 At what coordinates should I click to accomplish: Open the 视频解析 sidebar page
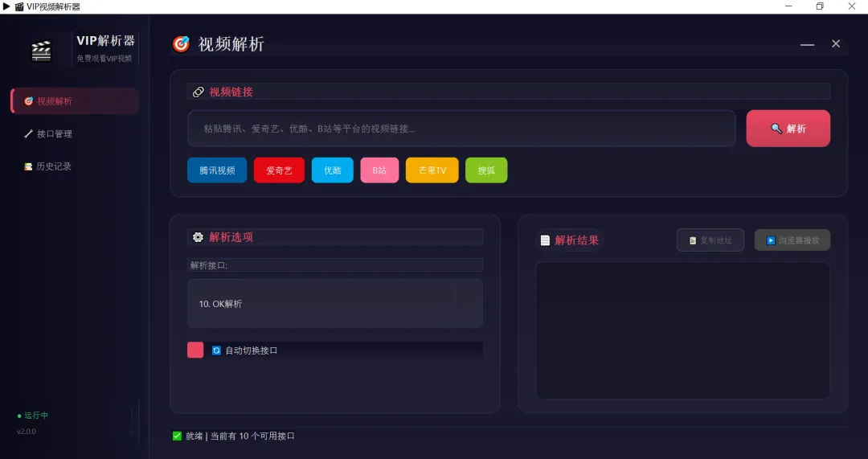[75, 100]
